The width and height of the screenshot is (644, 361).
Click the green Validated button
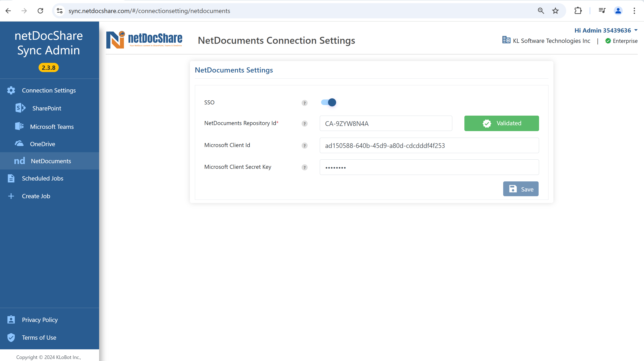pyautogui.click(x=502, y=123)
